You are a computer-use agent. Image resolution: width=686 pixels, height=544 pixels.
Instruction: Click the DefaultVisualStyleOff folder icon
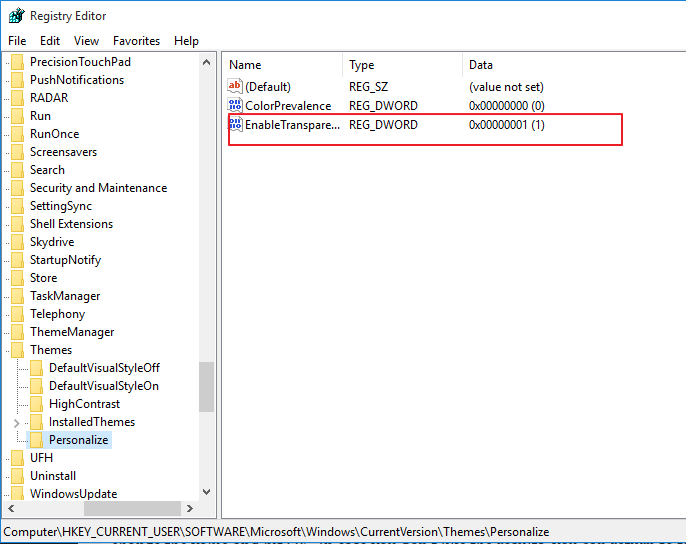[36, 368]
